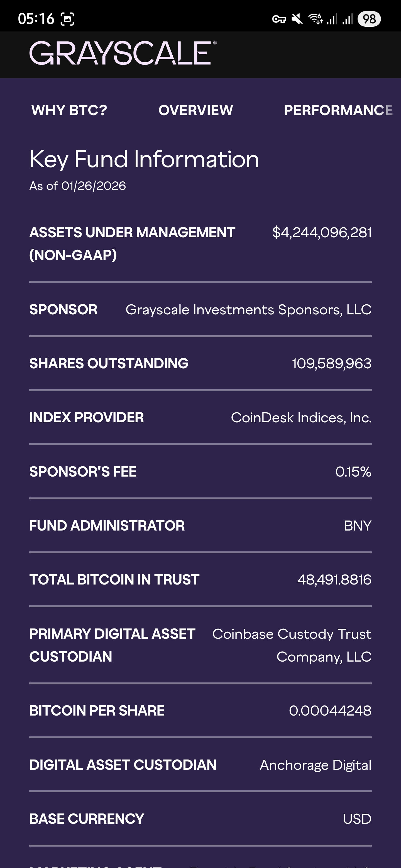This screenshot has height=868, width=401.
Task: Tap the VPN key status icon
Action: coord(279,19)
